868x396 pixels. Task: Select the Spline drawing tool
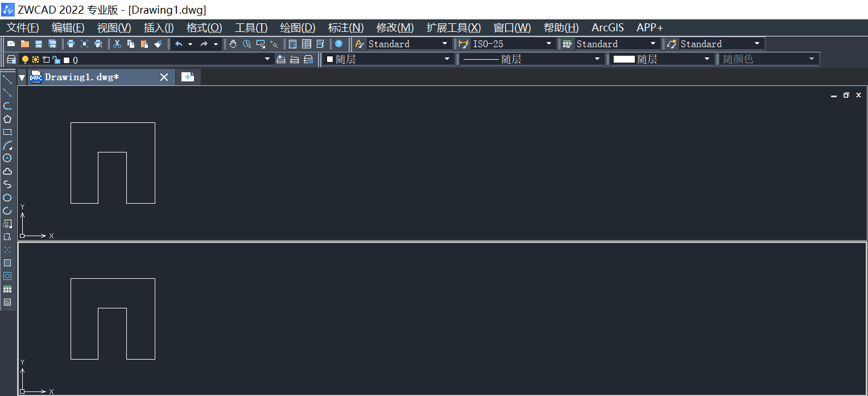(7, 184)
